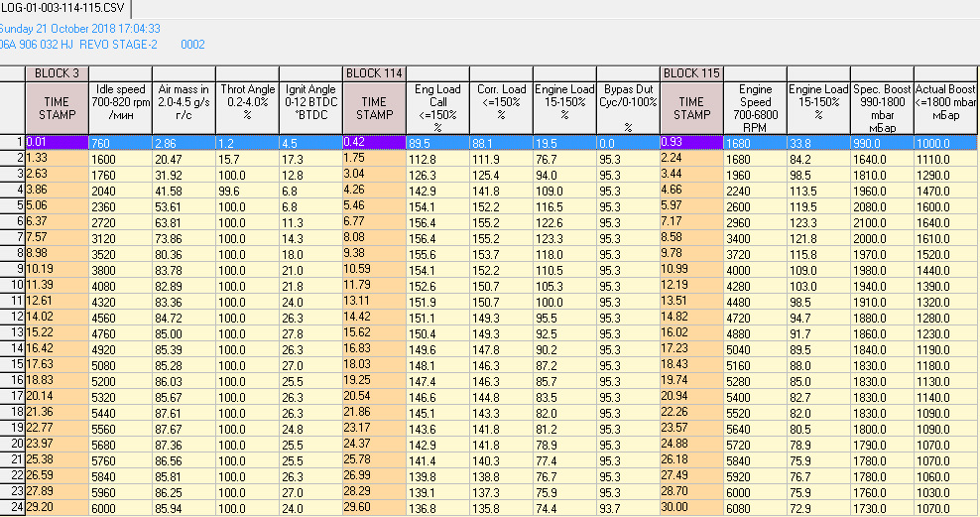Select the Spec. Boost column header
Image resolution: width=980 pixels, height=517 pixels.
[882, 107]
